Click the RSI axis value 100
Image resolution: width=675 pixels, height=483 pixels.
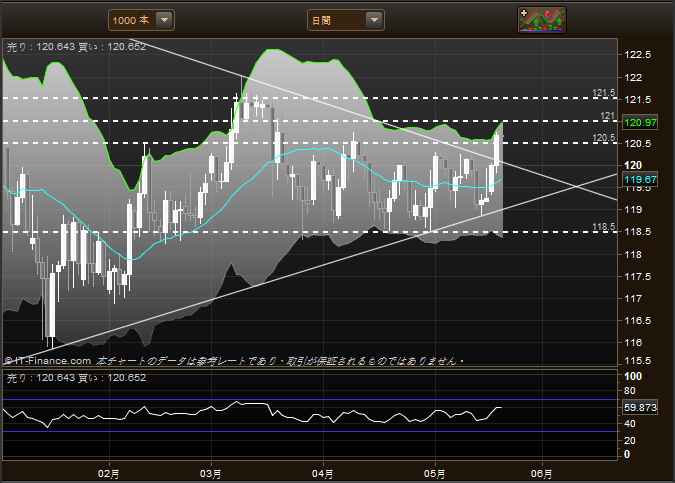pos(633,376)
